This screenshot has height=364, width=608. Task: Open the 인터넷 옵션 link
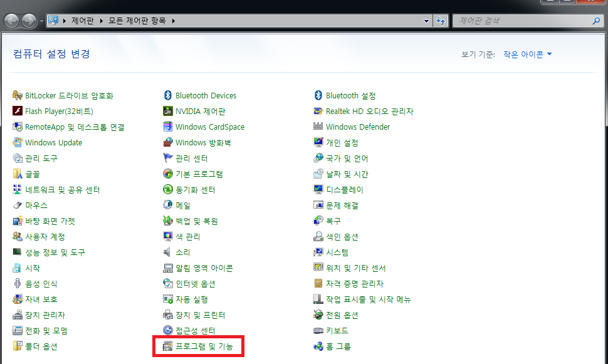196,284
